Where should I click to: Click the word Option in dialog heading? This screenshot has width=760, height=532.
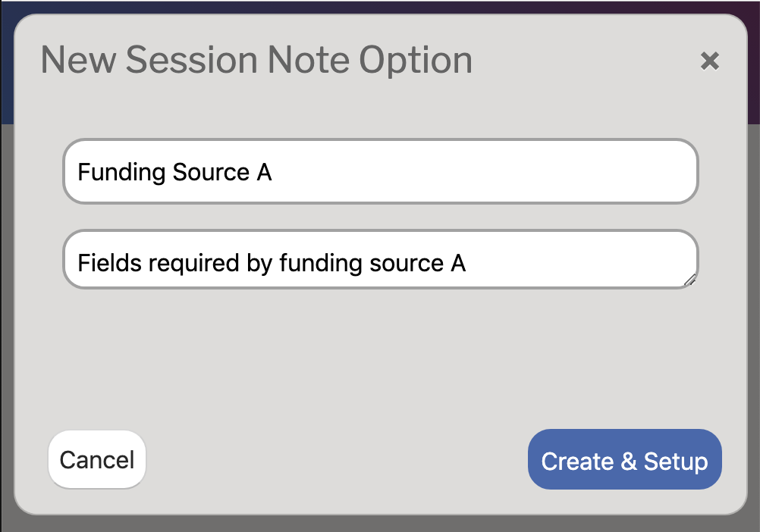[x=416, y=61]
